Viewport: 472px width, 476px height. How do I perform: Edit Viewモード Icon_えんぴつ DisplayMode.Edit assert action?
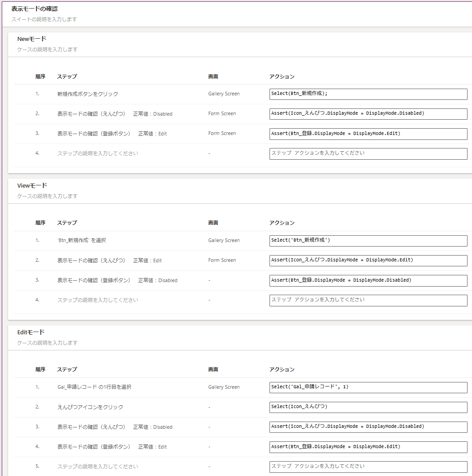(x=368, y=260)
